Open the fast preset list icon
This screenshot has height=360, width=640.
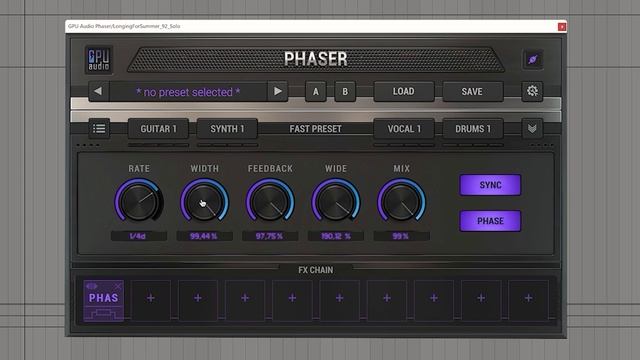(99, 129)
